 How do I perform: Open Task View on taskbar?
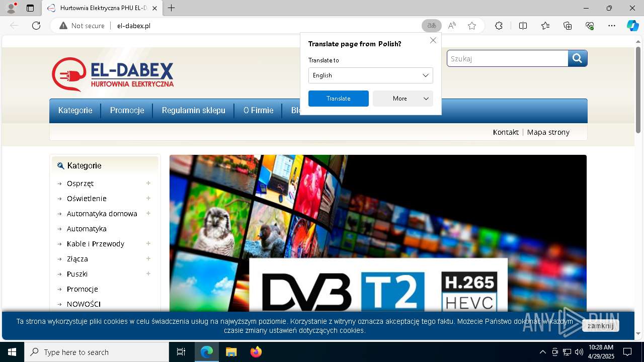click(181, 352)
